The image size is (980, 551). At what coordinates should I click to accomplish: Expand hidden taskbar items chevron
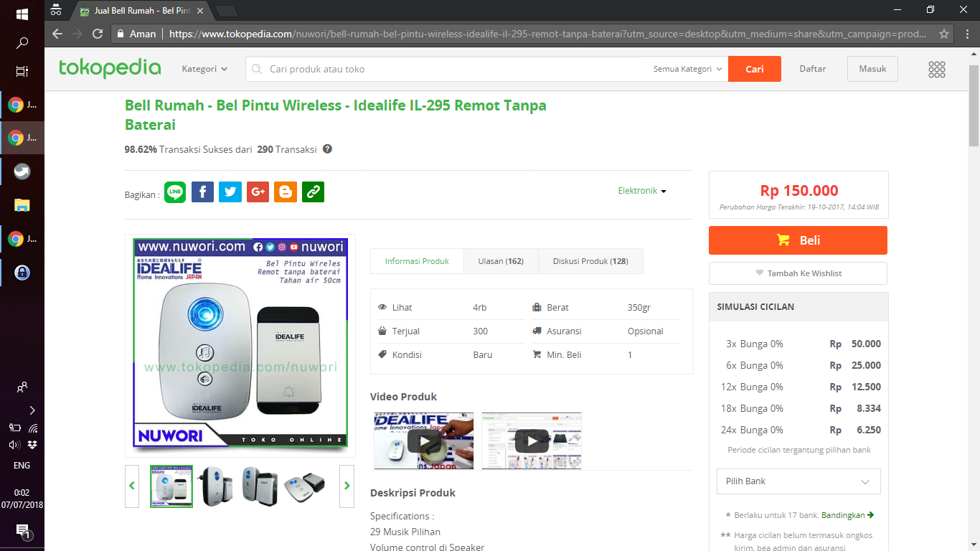coord(32,410)
